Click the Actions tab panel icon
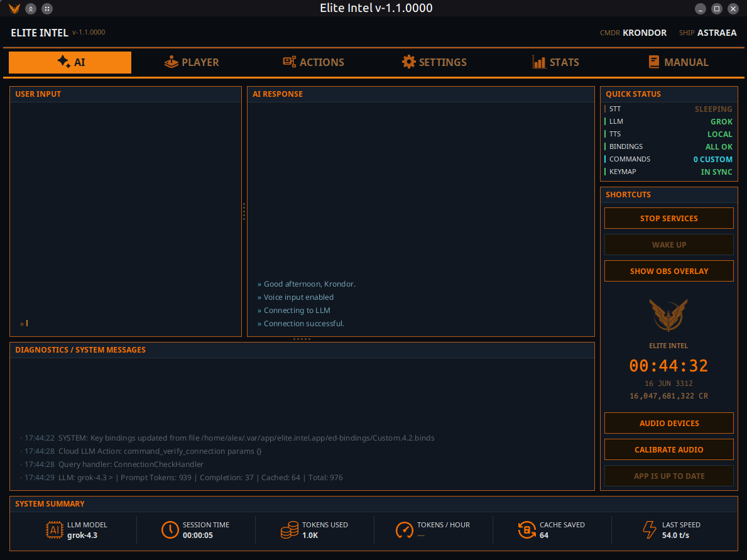 (289, 62)
